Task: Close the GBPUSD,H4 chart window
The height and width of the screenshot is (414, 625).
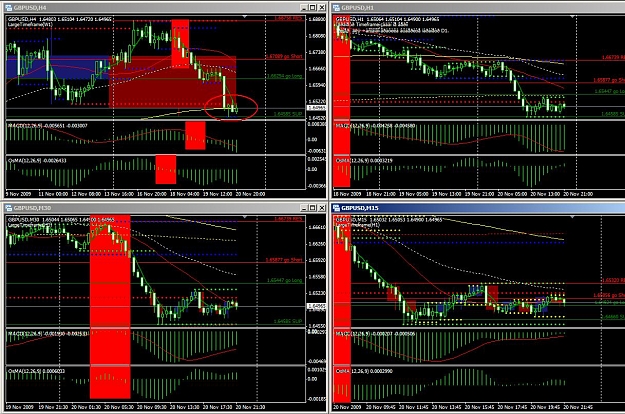Action: (x=321, y=7)
